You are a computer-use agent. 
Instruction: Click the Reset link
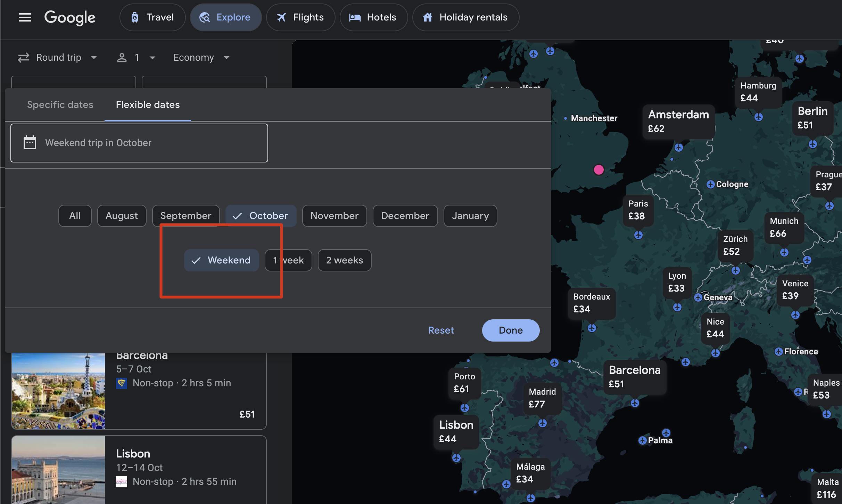point(441,330)
